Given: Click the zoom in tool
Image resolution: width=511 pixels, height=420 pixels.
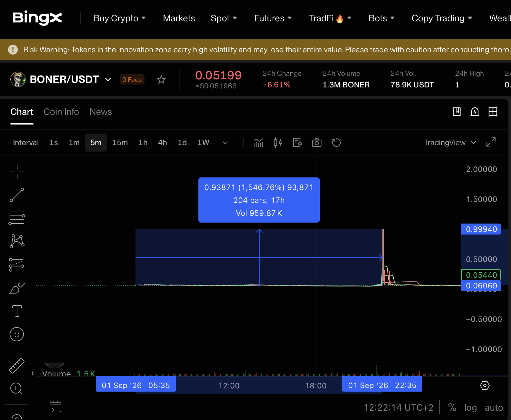Looking at the screenshot, I should 16,389.
